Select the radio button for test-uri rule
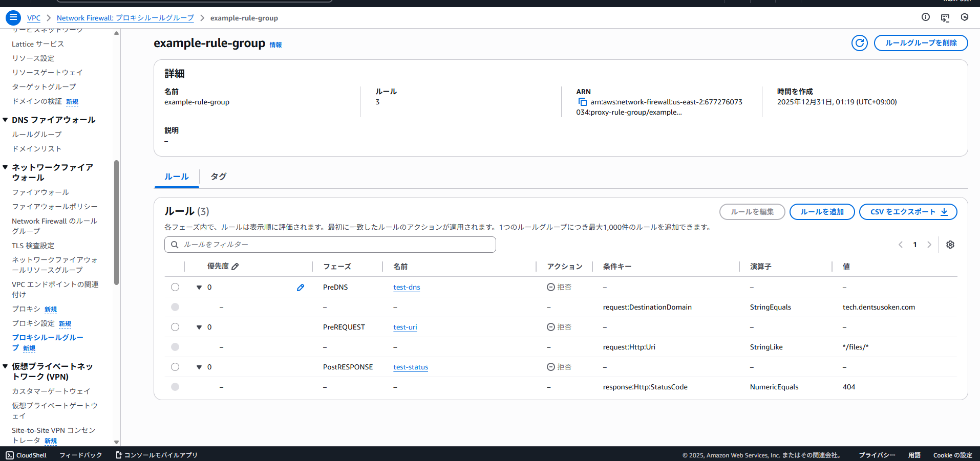 pyautogui.click(x=175, y=327)
